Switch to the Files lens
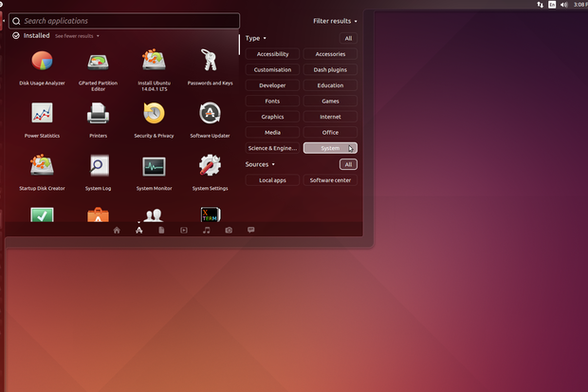588x392 pixels. [x=161, y=230]
